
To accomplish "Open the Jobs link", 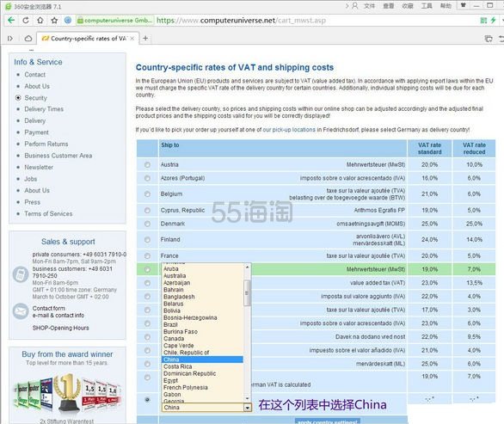I will tap(31, 179).
